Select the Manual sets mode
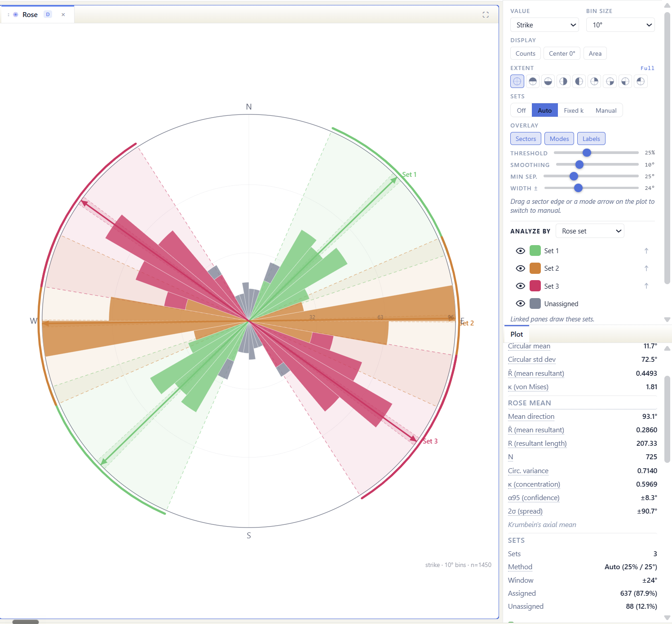 point(606,110)
